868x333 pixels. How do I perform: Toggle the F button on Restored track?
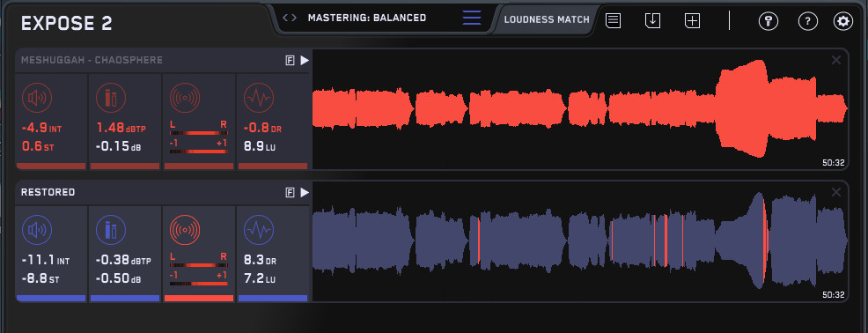[291, 192]
